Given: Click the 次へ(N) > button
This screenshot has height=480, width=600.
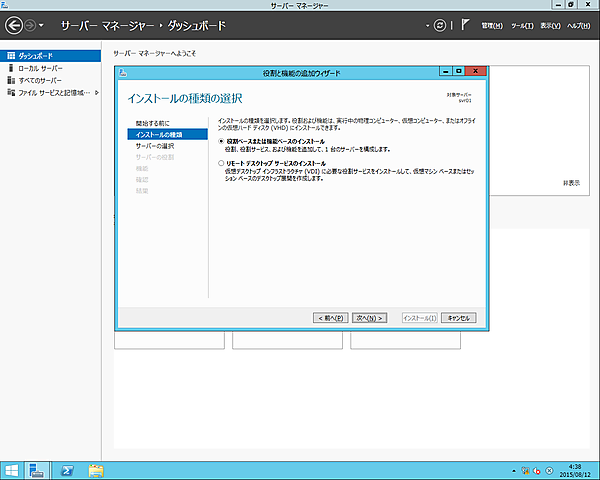Looking at the screenshot, I should point(370,318).
